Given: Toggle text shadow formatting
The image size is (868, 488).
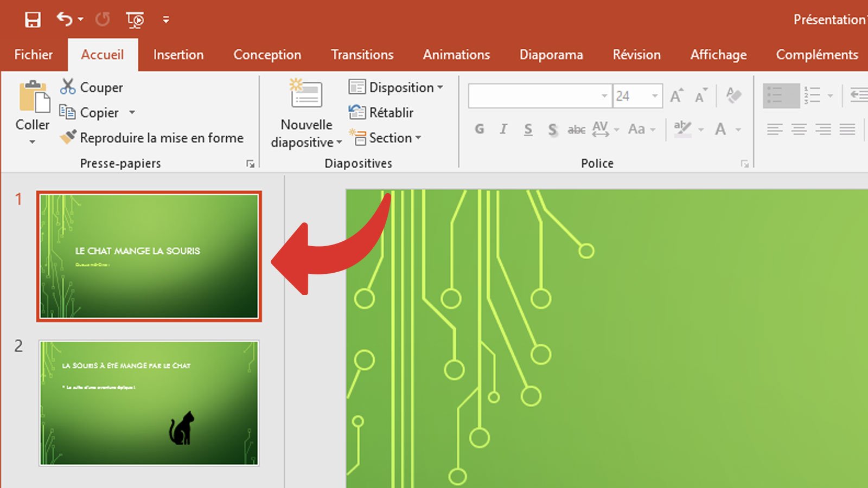Looking at the screenshot, I should tap(552, 129).
